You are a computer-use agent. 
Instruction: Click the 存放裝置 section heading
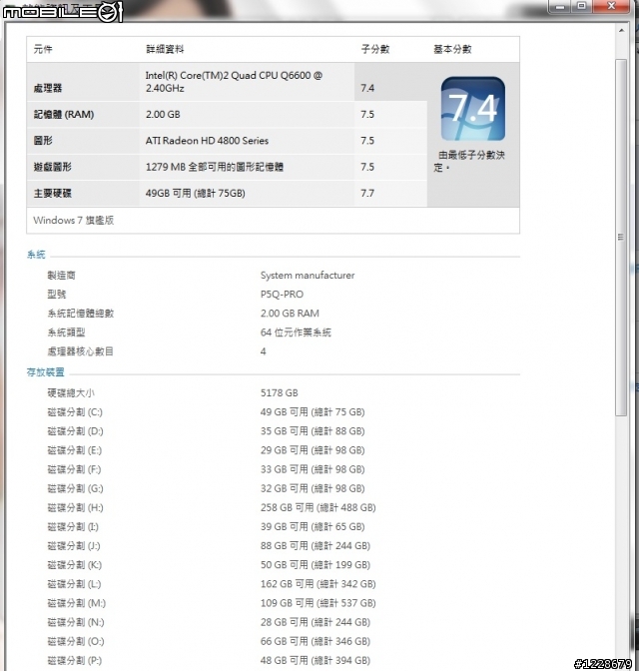pyautogui.click(x=45, y=372)
